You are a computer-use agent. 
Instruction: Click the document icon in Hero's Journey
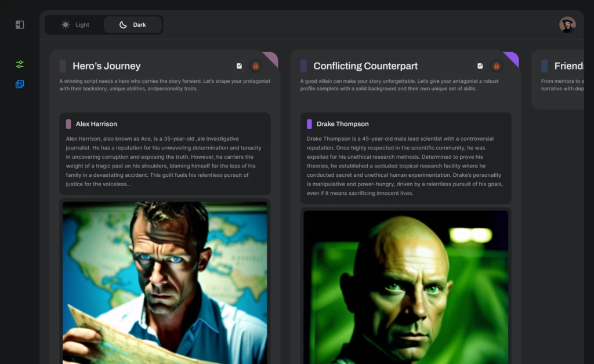[239, 66]
